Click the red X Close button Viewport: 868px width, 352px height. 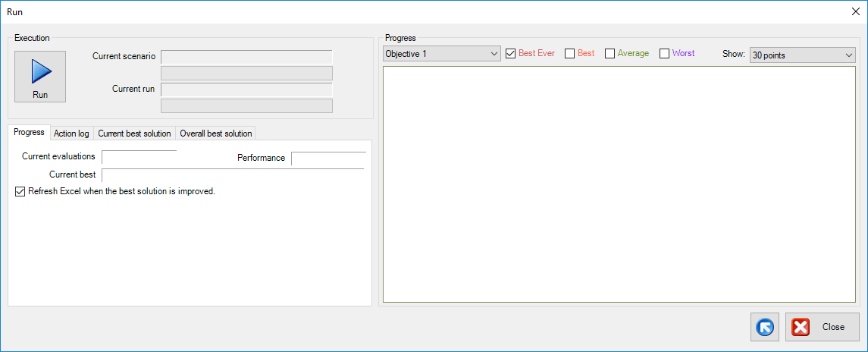[822, 327]
